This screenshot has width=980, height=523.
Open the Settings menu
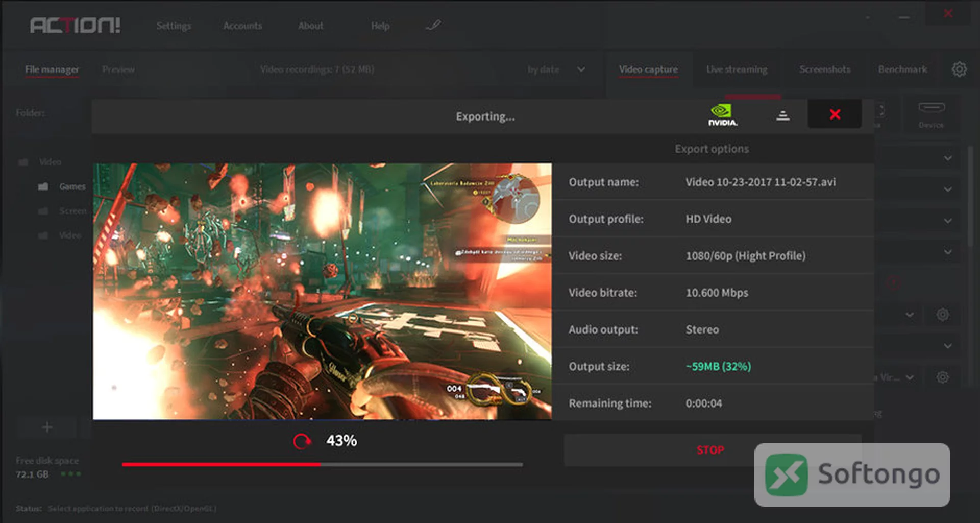click(174, 26)
